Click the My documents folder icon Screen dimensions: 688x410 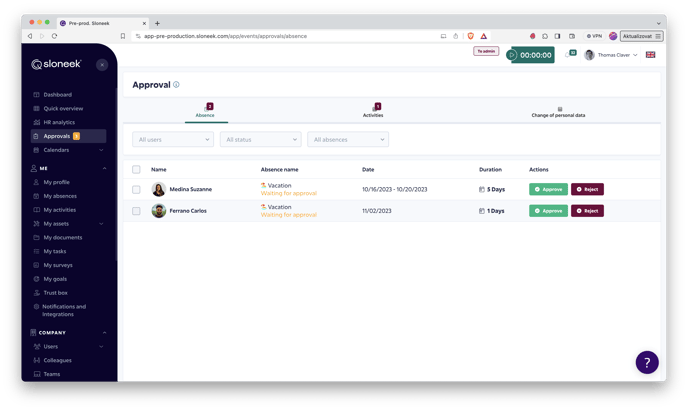point(36,237)
